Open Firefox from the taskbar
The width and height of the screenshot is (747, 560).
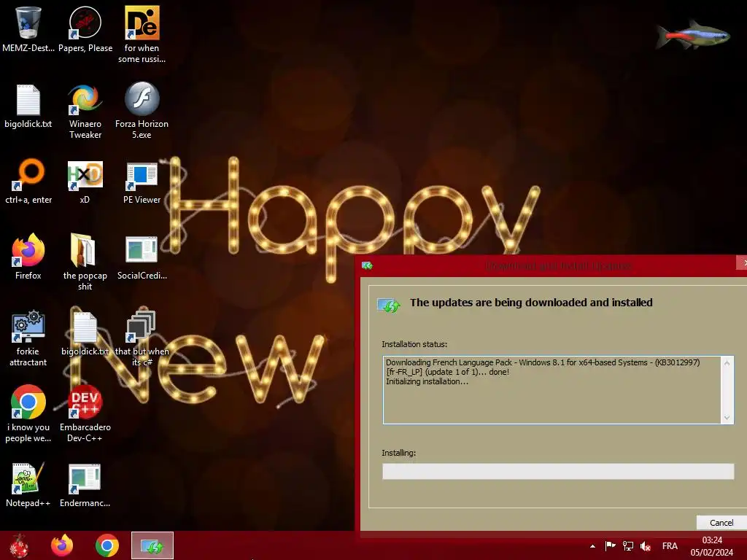[62, 545]
